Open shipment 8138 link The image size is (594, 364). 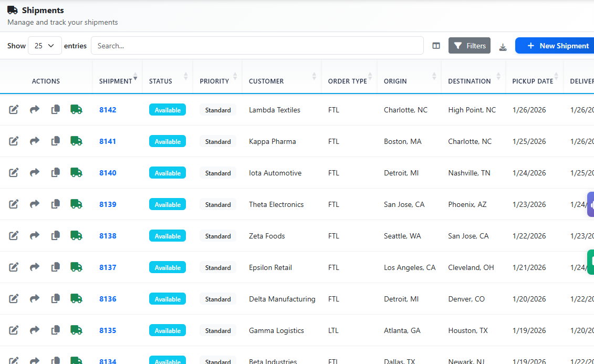pyautogui.click(x=108, y=236)
